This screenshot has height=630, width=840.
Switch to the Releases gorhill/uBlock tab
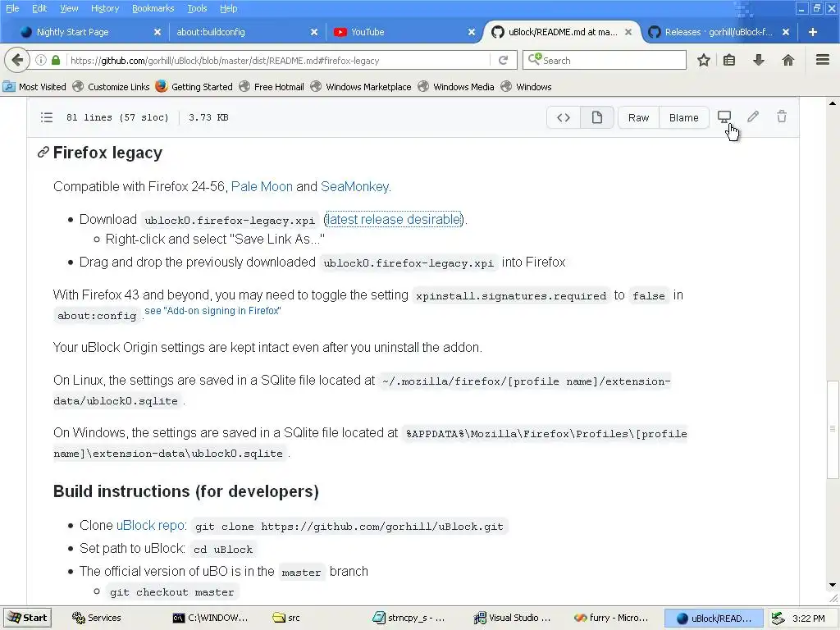(x=719, y=32)
